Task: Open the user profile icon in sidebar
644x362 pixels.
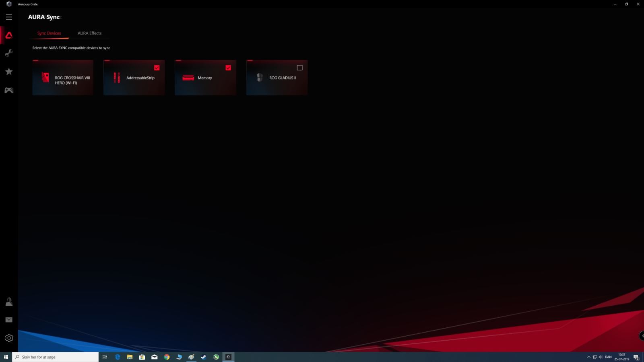Action: coord(9,302)
